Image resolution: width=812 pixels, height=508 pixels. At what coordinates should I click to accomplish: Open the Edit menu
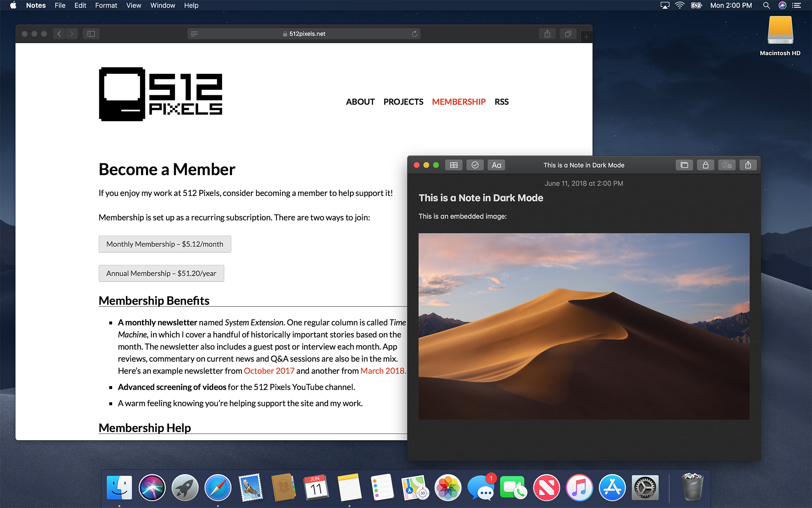[x=80, y=5]
